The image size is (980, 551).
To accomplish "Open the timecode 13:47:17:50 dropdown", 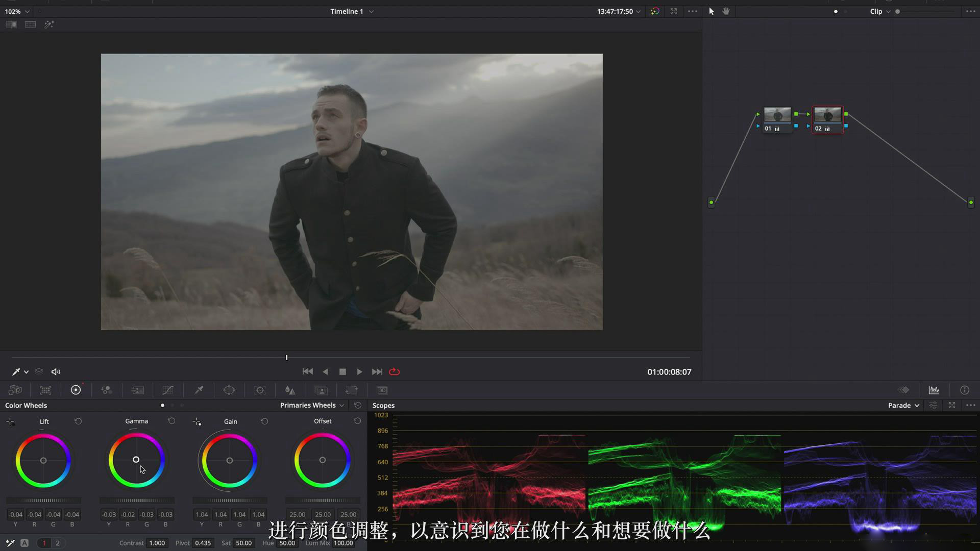I will click(619, 11).
